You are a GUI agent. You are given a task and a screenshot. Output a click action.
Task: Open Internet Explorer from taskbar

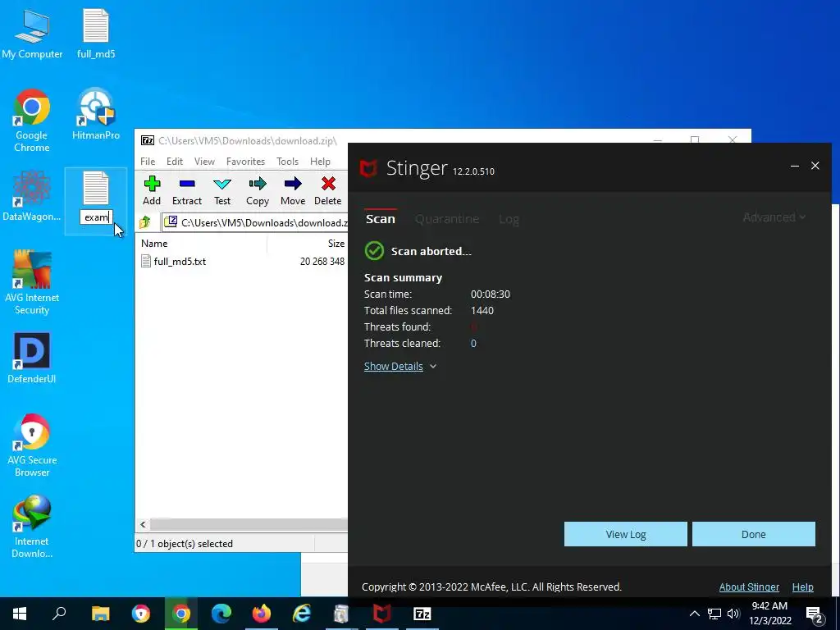(x=302, y=614)
